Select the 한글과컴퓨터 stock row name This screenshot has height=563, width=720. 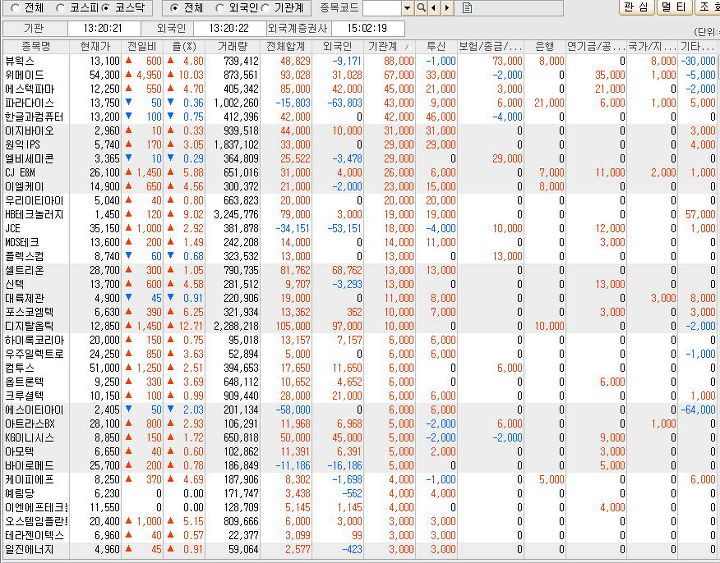[x=34, y=117]
